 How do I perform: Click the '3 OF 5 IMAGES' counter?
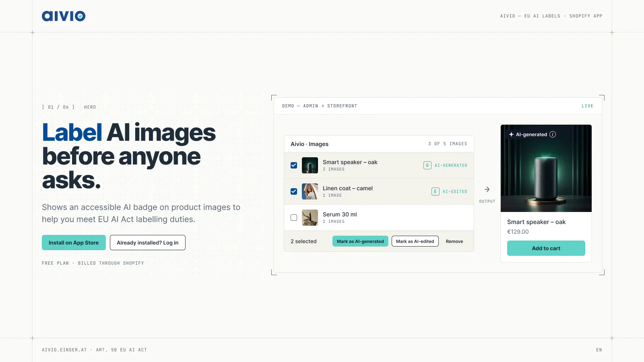448,144
